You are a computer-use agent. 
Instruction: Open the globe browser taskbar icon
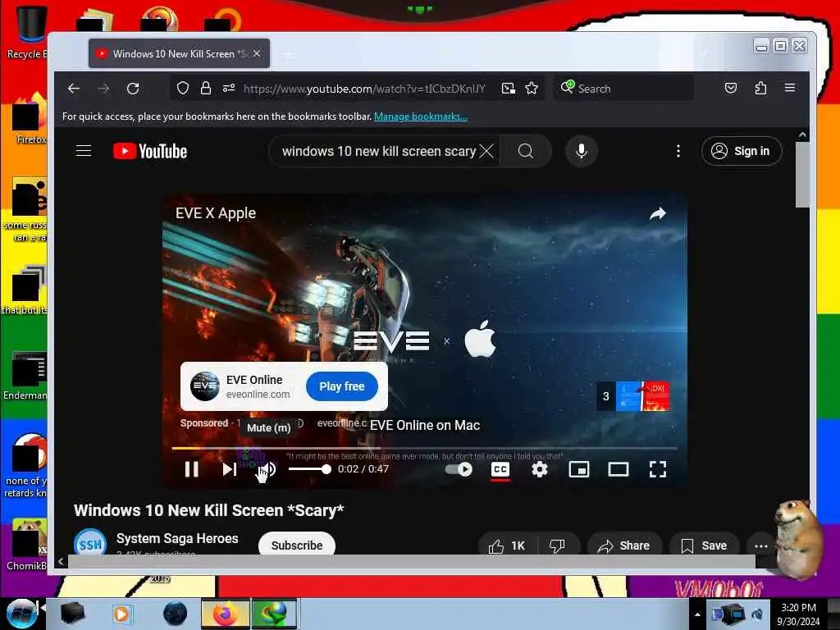pos(175,614)
